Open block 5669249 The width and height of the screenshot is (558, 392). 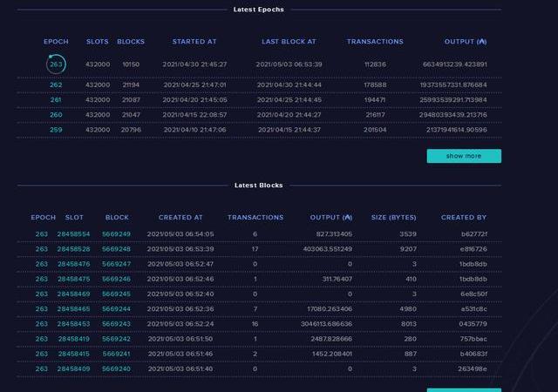tap(116, 234)
